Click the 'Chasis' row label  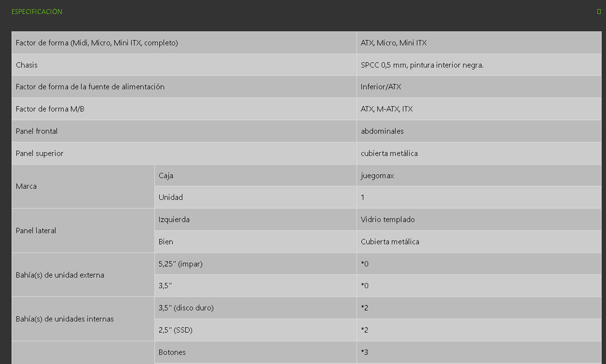[x=27, y=65]
